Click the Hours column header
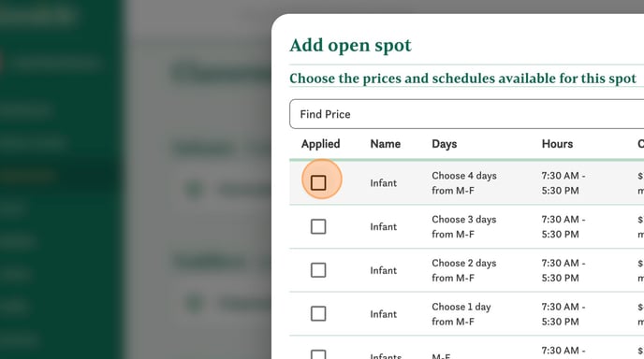This screenshot has width=644, height=359. 557,144
